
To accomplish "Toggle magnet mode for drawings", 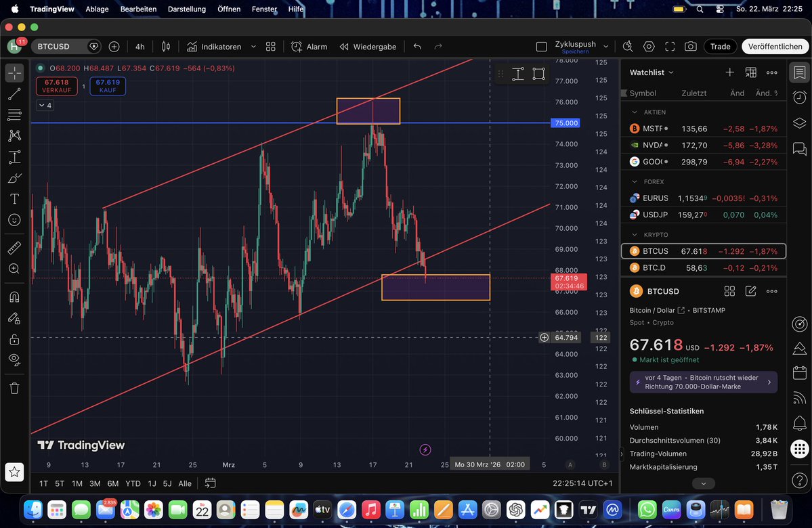I will pos(14,296).
